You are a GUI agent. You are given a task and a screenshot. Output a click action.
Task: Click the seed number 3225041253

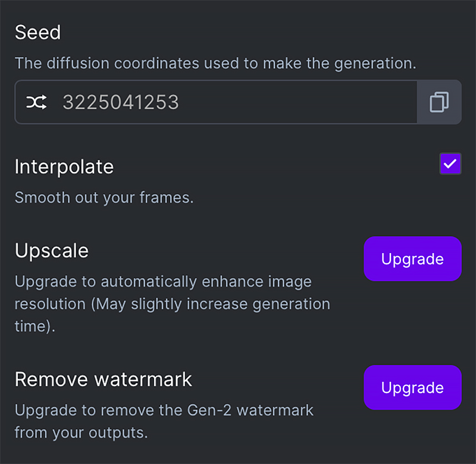click(x=121, y=102)
